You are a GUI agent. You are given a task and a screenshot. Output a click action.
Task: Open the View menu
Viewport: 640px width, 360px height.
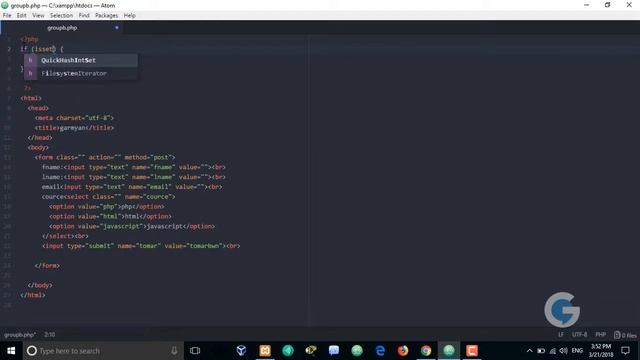point(38,16)
